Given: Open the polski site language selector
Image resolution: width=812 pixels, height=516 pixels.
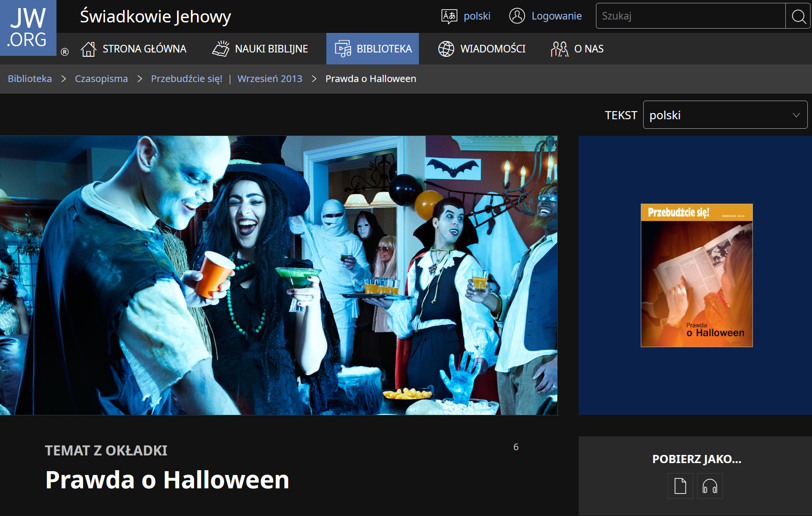Looking at the screenshot, I should 477,16.
